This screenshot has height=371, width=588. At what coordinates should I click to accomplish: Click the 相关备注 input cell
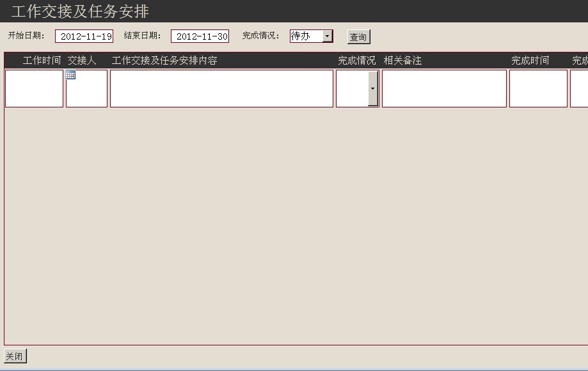pos(445,88)
